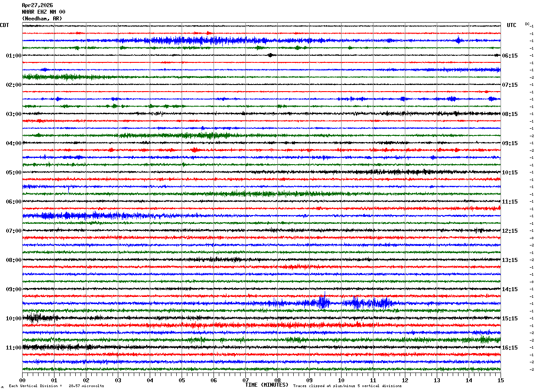Click minute tick label 02 on the axis
This screenshot has height=392, width=536.
click(x=86, y=380)
